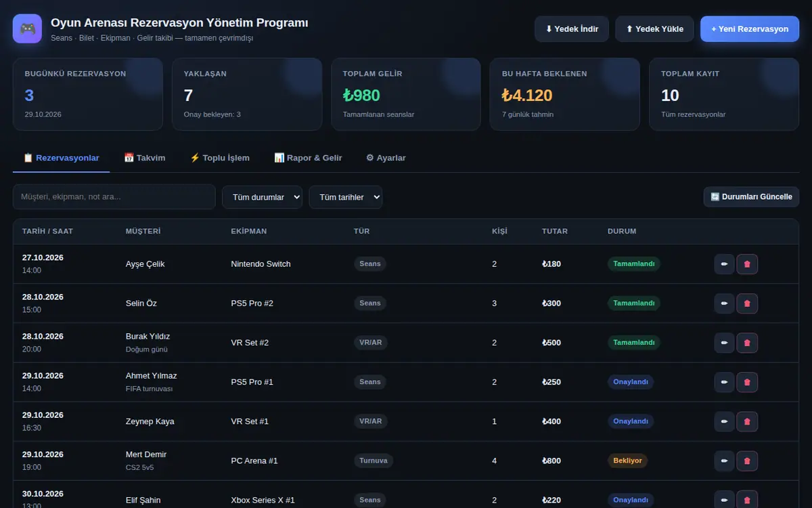Go to the Toplu İşlem tab
Screen dimensions: 812x508
click(220, 158)
